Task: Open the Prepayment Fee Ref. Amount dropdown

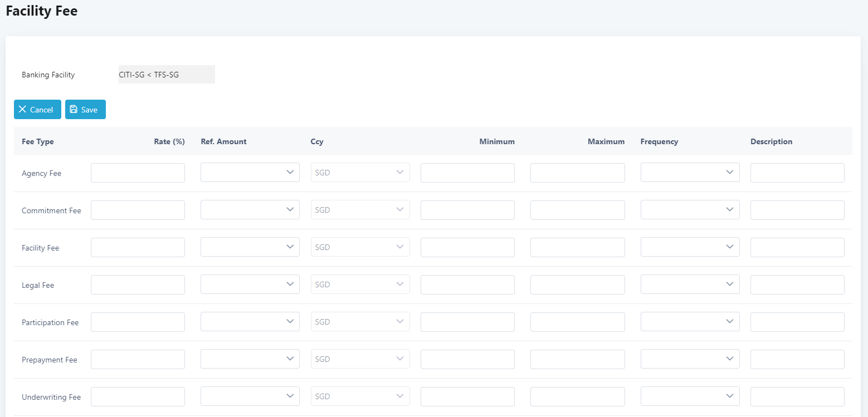Action: click(250, 359)
